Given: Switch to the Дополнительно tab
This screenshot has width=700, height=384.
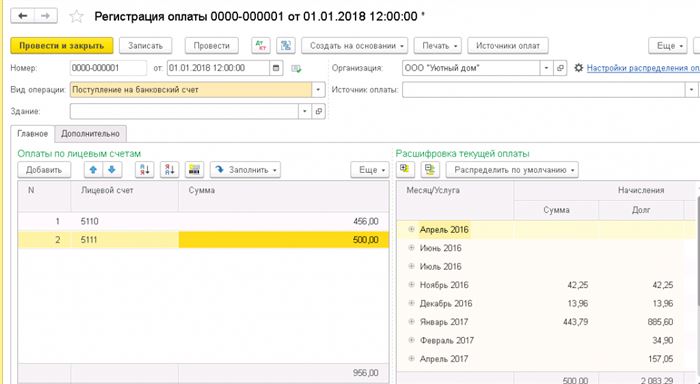Looking at the screenshot, I should [90, 134].
